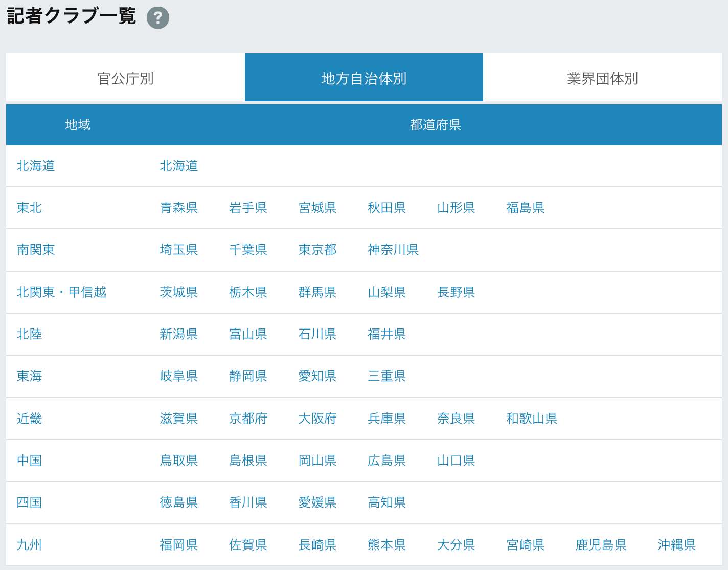
Task: Open the 高知県 link
Action: pyautogui.click(x=386, y=502)
